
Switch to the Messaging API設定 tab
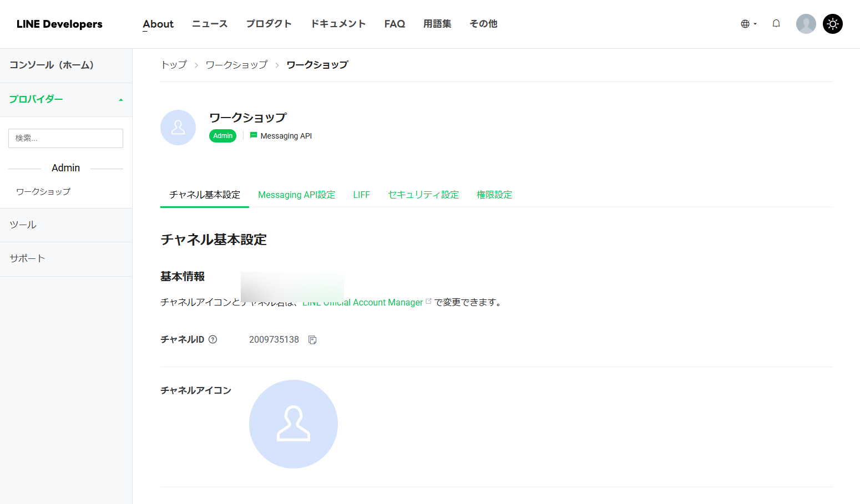pos(296,195)
